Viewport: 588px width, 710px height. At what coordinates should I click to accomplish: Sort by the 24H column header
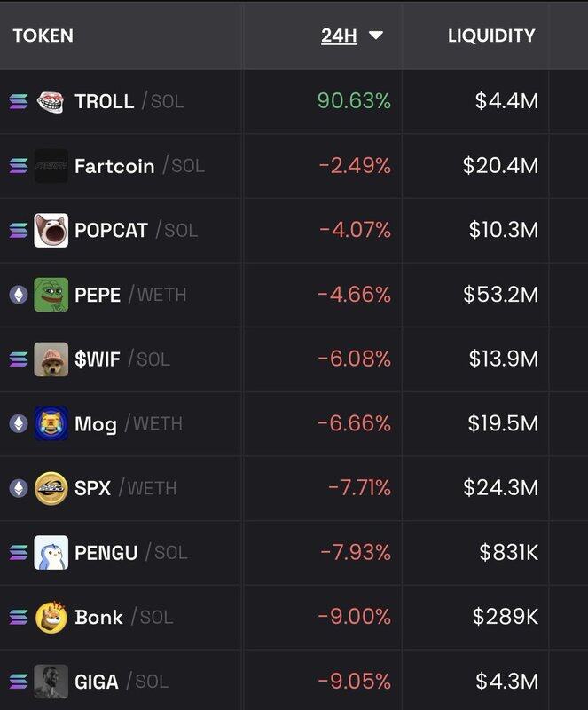339,35
